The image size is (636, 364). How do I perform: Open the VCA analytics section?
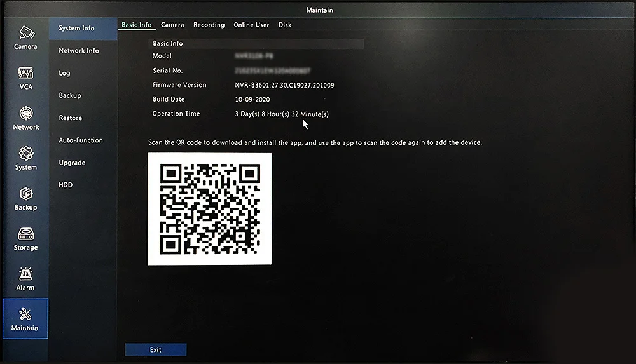coord(25,78)
